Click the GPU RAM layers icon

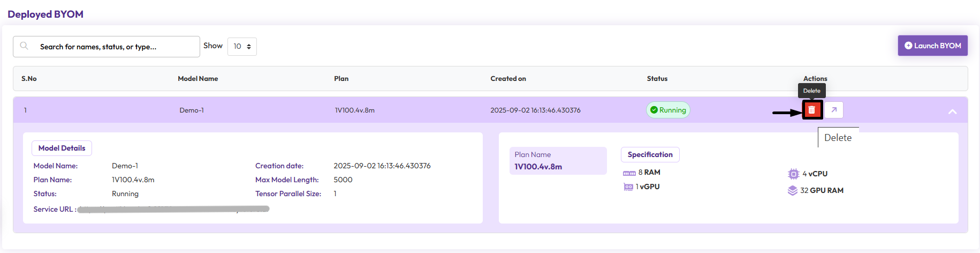793,190
